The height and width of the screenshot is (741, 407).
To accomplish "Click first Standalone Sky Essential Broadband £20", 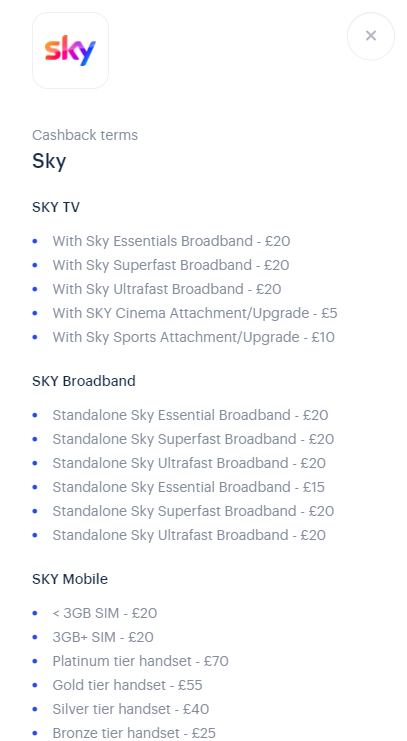I will click(190, 415).
